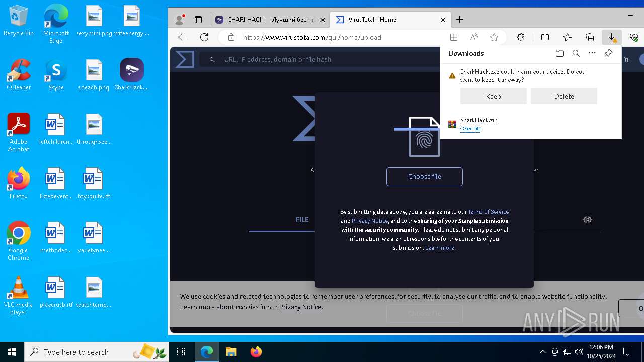This screenshot has width=644, height=362.
Task: Select the soeach.png desktop file
Action: tap(94, 75)
